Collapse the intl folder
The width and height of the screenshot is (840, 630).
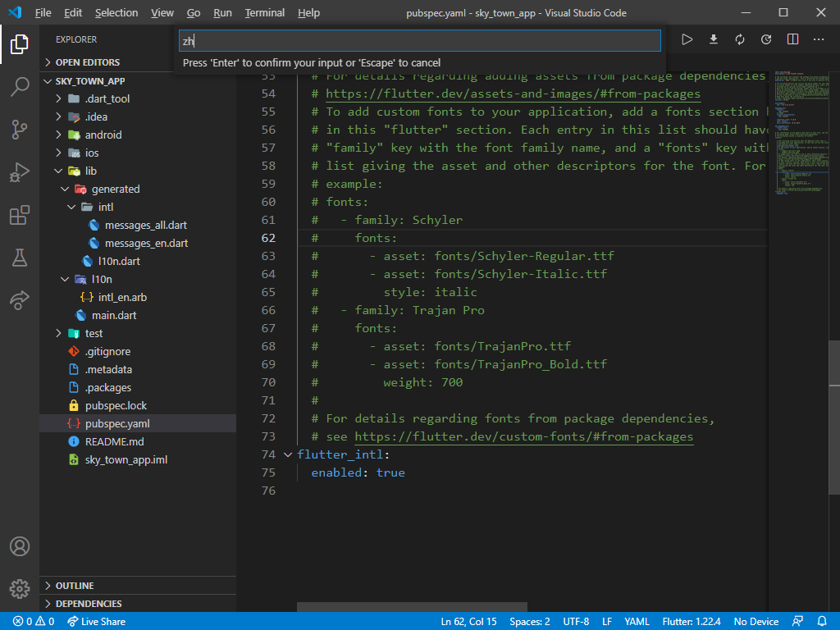point(138,208)
